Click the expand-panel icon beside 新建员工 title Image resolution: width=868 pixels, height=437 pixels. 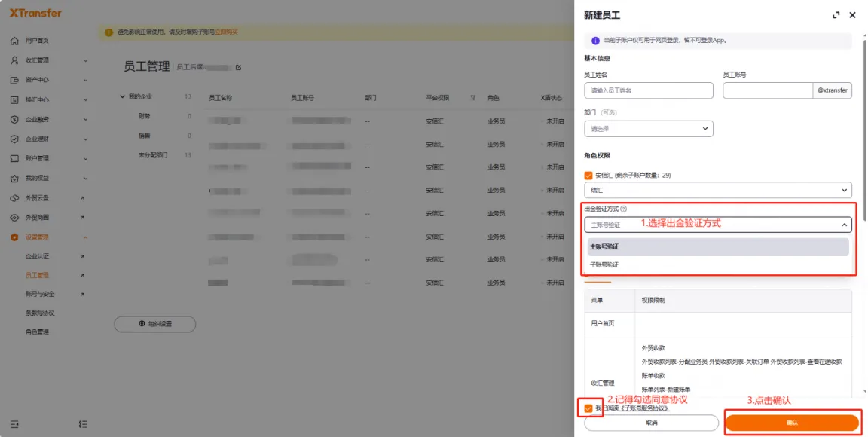[x=836, y=15]
